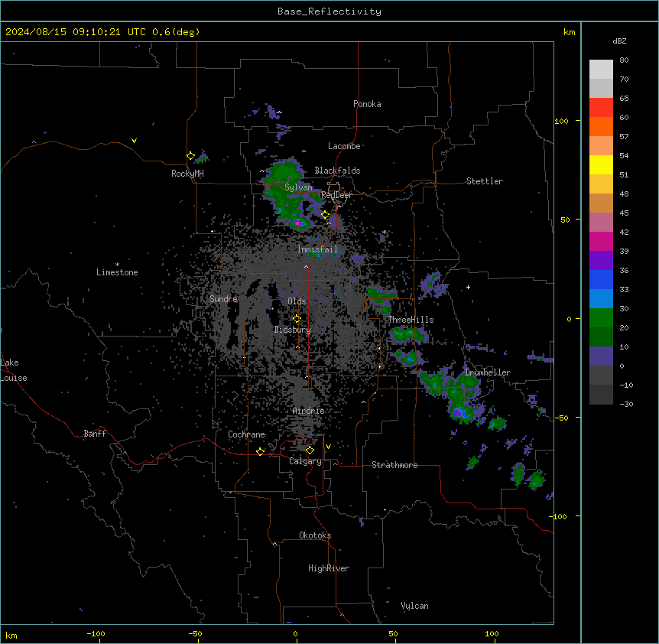This screenshot has width=659, height=644.
Task: Select the purple 36-39 dBZ legend swatch
Action: [601, 261]
